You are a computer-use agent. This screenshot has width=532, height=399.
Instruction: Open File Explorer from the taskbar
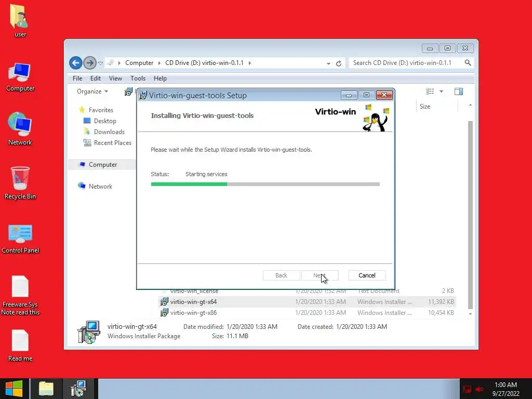click(x=46, y=389)
